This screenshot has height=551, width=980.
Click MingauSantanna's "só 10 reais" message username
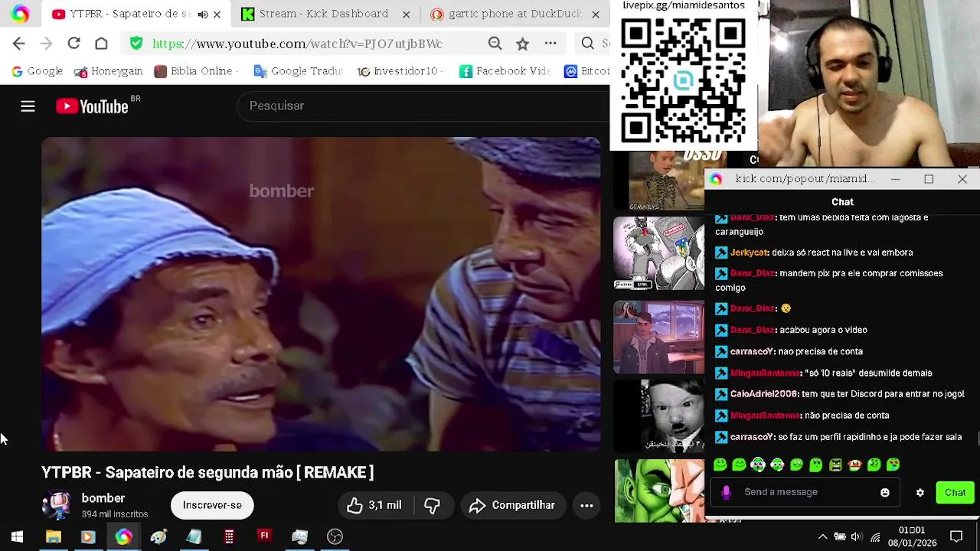point(764,373)
